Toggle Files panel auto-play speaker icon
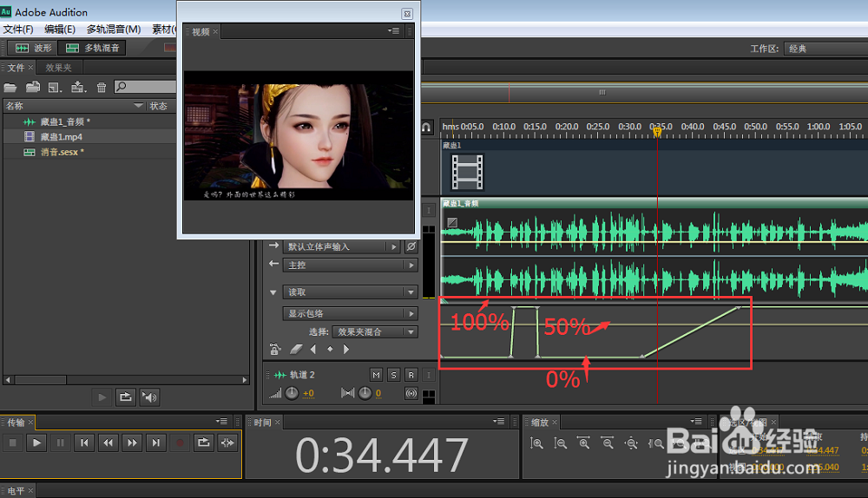Image resolution: width=868 pixels, height=498 pixels. pos(149,397)
